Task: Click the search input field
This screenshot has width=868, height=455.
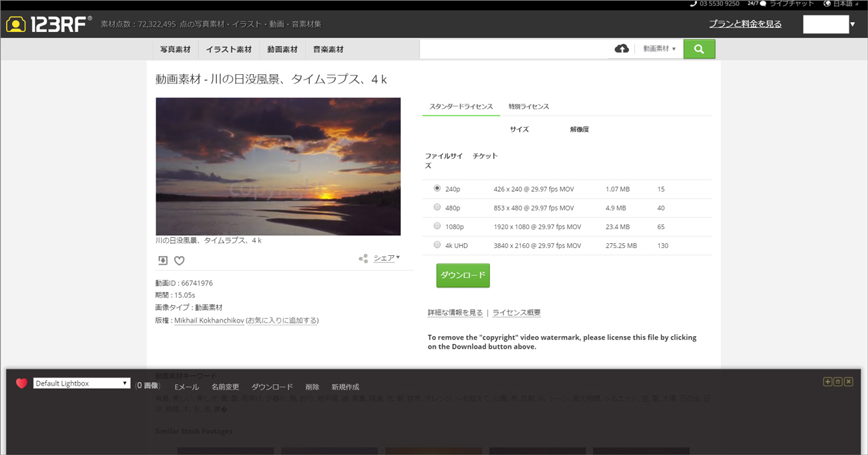Action: [x=513, y=49]
